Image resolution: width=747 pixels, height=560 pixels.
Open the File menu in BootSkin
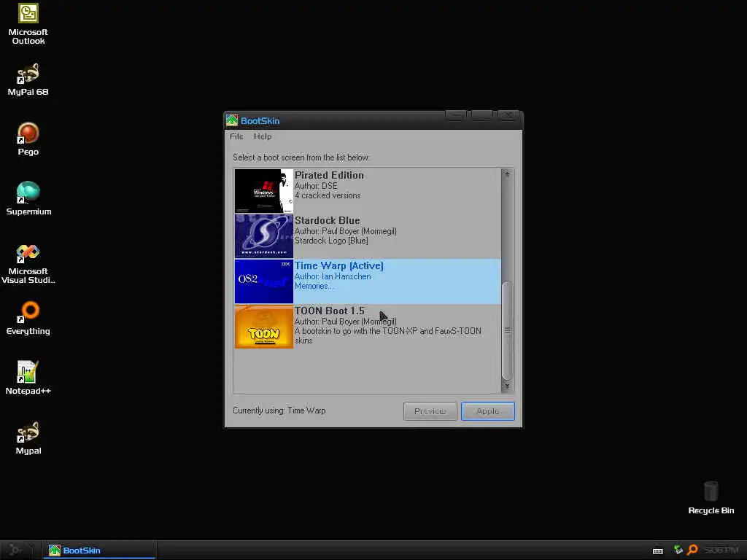click(236, 136)
